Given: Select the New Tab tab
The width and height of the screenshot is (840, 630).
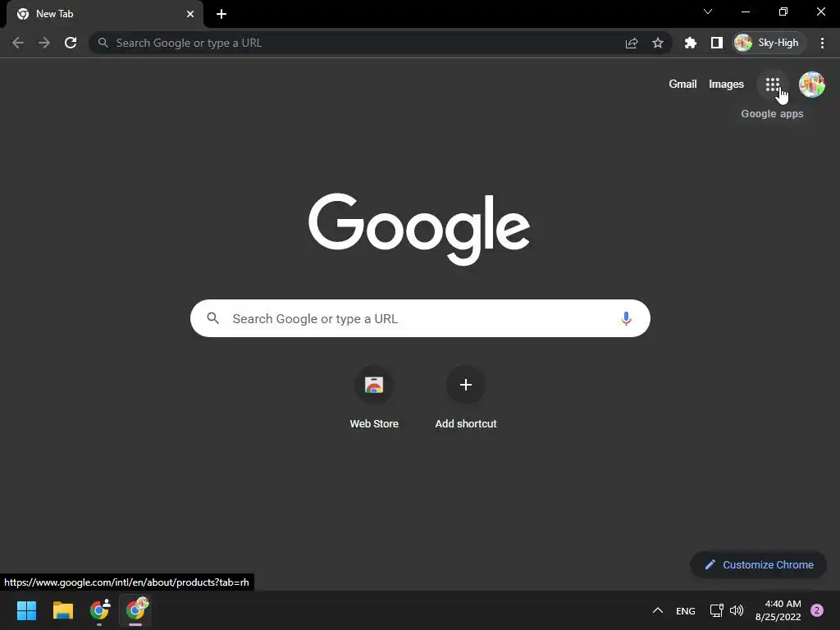Looking at the screenshot, I should [105, 14].
